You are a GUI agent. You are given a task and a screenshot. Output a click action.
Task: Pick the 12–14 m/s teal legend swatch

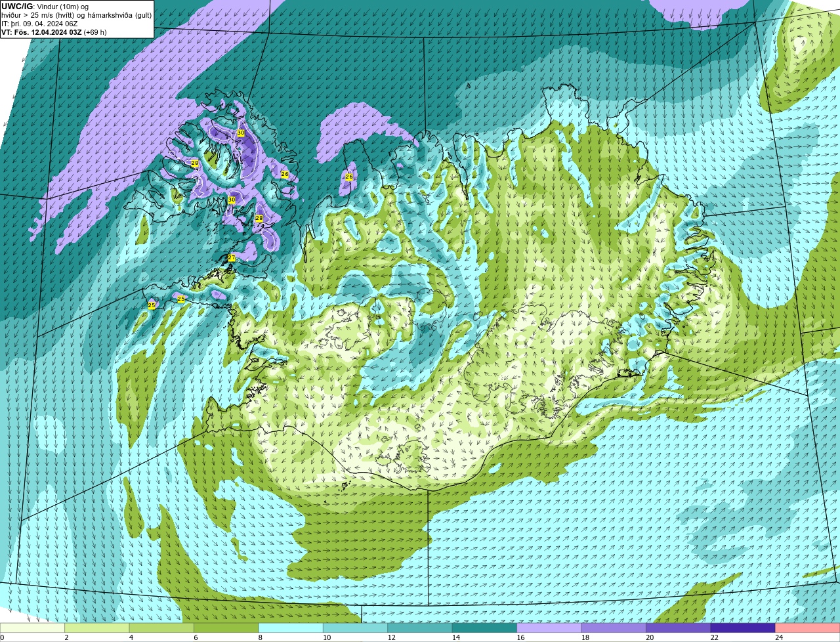point(421,628)
